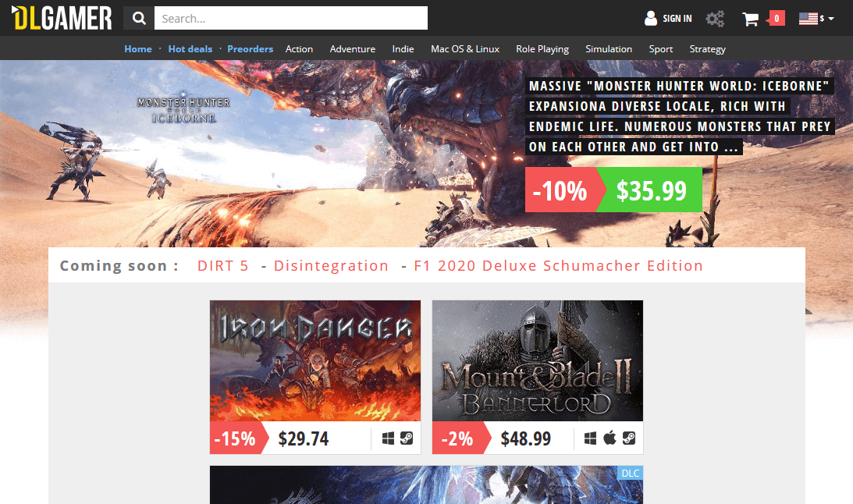The width and height of the screenshot is (853, 504).
Task: Click the Bannerlord $48.99 price
Action: pyautogui.click(x=526, y=438)
